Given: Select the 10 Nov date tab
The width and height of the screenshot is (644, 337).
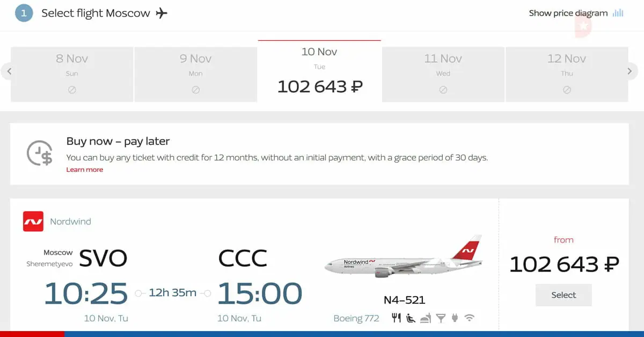Looking at the screenshot, I should click(319, 71).
